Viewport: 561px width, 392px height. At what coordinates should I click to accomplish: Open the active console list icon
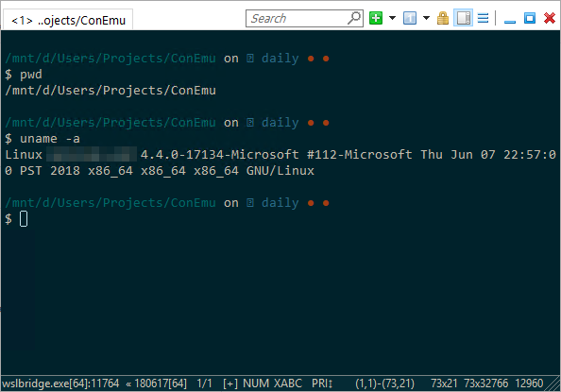point(410,18)
